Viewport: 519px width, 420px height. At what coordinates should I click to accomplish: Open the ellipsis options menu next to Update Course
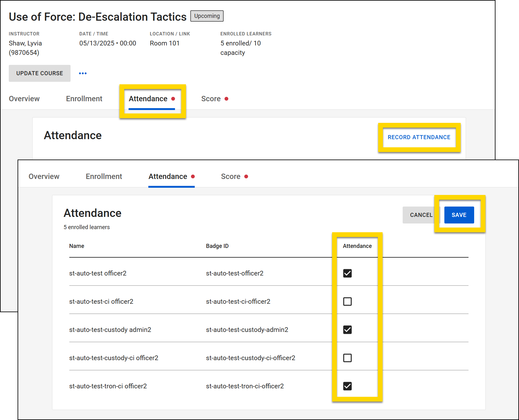point(83,73)
